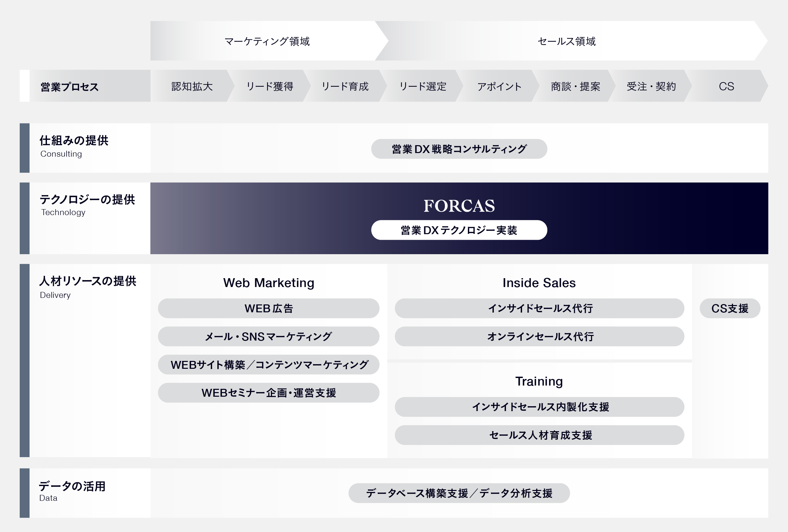This screenshot has height=532, width=788.
Task: Click the FORCAS logo
Action: tap(459, 206)
